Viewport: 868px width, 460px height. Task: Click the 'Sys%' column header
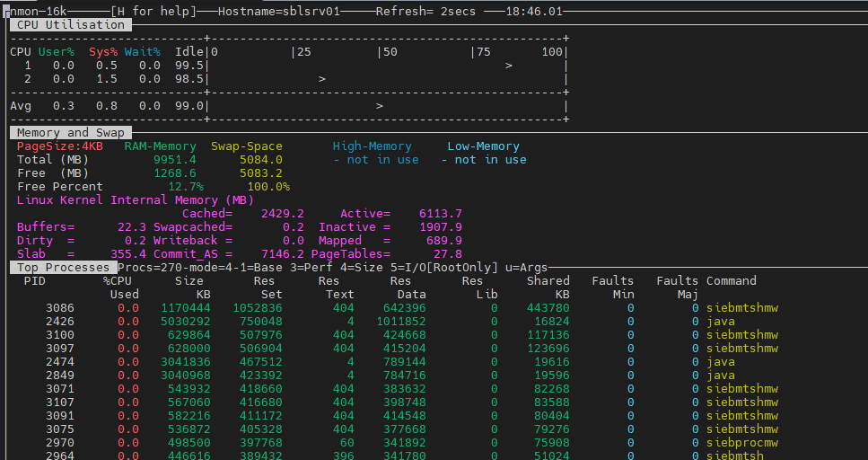click(103, 52)
